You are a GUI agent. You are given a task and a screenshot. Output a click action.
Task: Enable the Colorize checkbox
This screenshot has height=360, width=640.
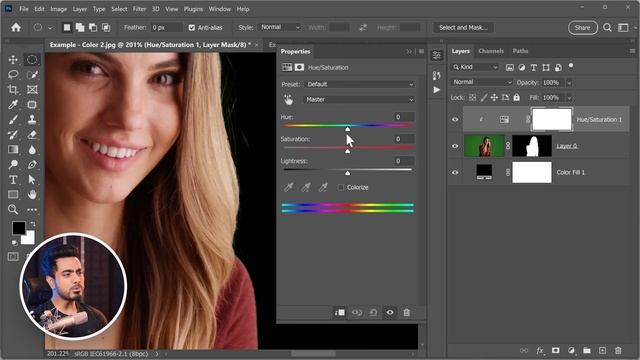click(x=341, y=187)
